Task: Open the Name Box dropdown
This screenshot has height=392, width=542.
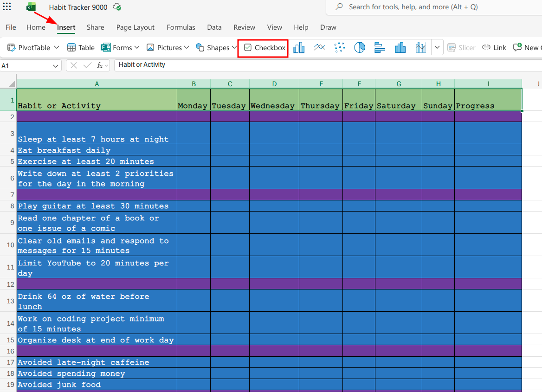Action: tap(55, 66)
